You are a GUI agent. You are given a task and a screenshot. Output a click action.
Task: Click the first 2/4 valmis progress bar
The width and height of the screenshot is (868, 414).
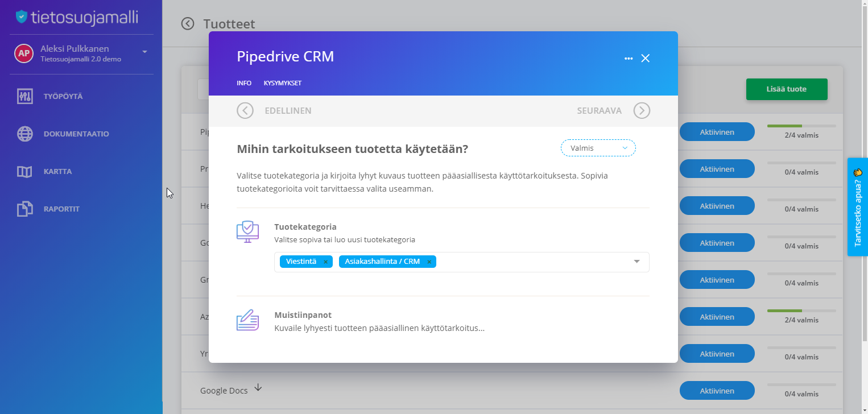801,126
